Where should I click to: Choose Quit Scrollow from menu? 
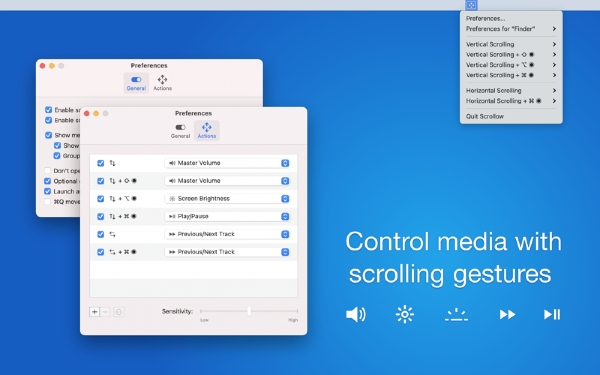tap(511, 116)
